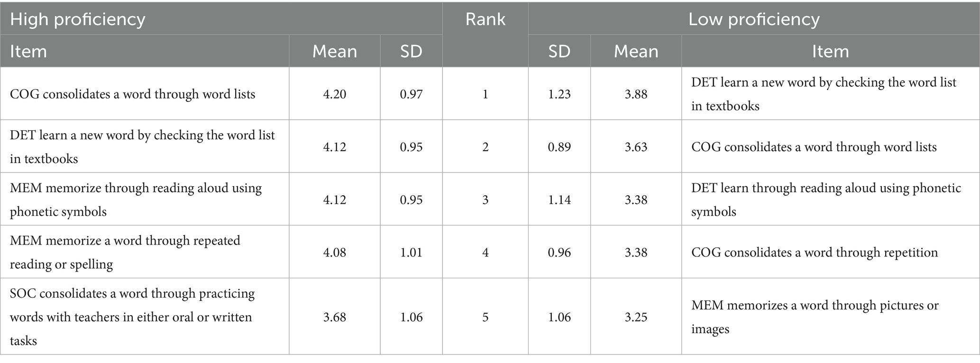Click the "High proficiency" header cell
980x363 pixels.
click(78, 19)
